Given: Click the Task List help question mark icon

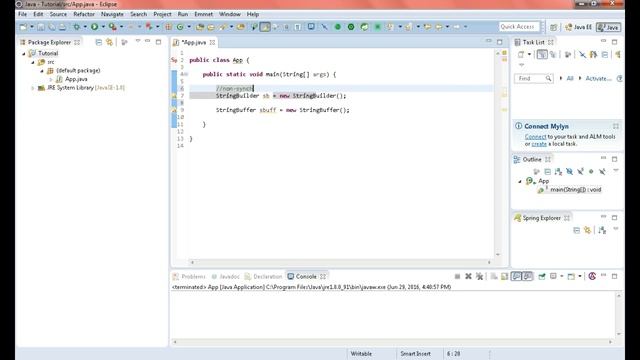Looking at the screenshot, I should (620, 78).
